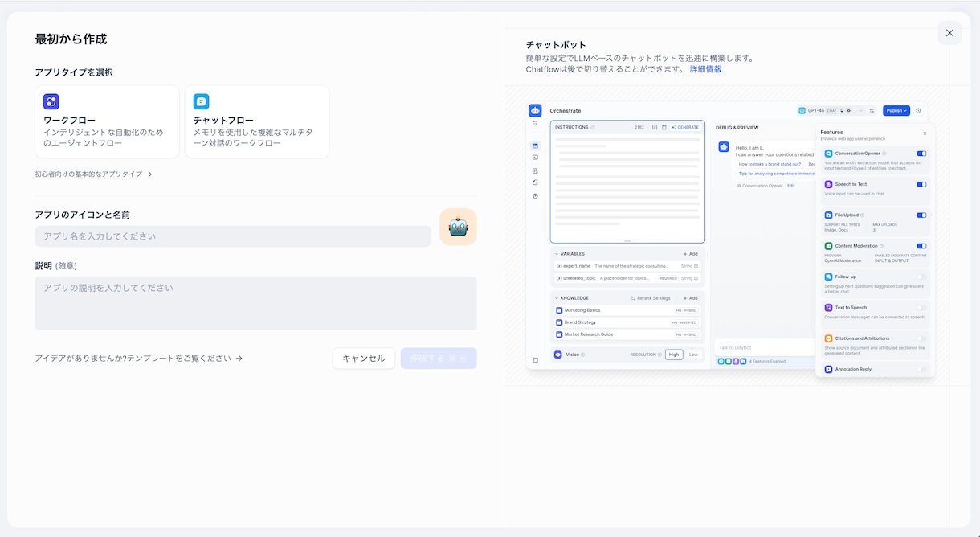Click the Conversation Opener feature icon
The image size is (980, 537).
[828, 153]
